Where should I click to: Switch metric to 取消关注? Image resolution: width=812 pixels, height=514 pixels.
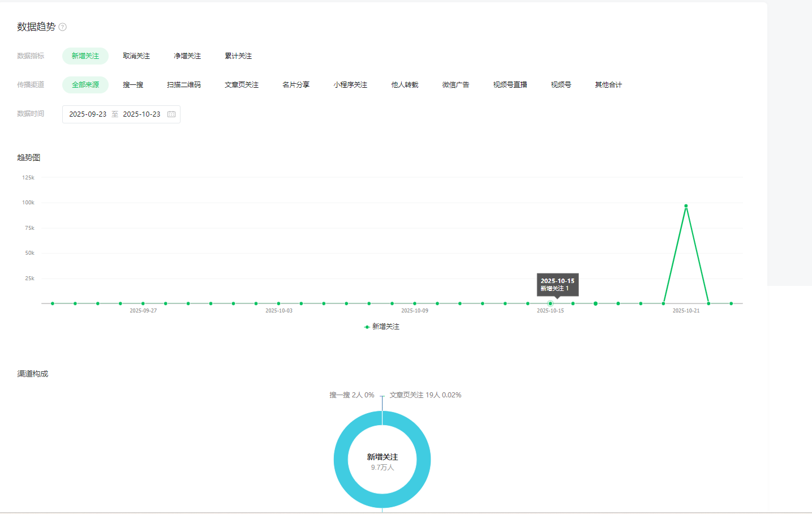click(136, 56)
